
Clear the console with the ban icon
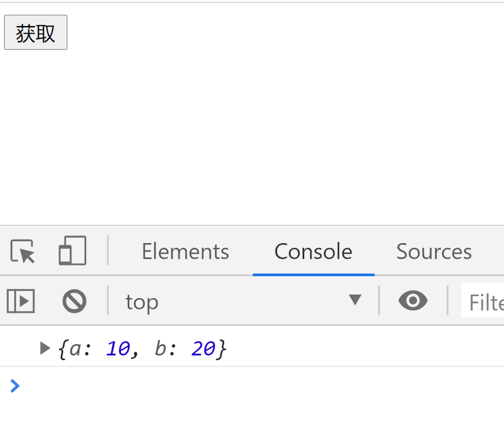tap(74, 301)
